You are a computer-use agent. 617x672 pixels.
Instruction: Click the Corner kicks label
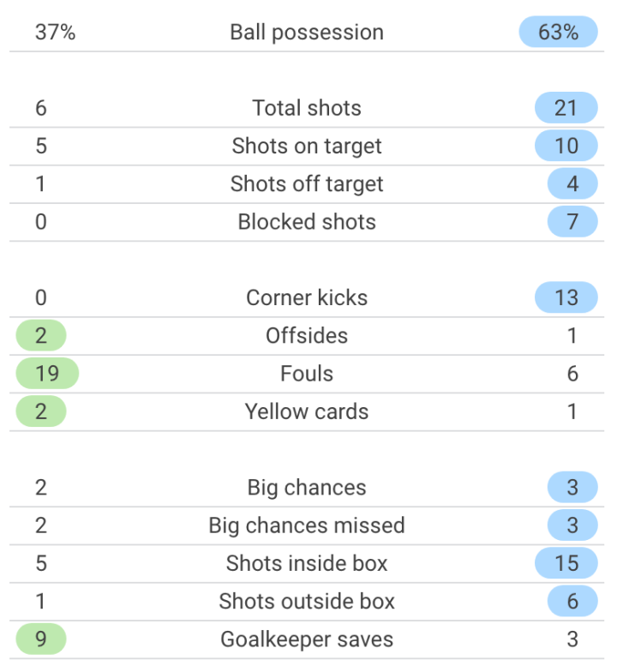click(307, 297)
